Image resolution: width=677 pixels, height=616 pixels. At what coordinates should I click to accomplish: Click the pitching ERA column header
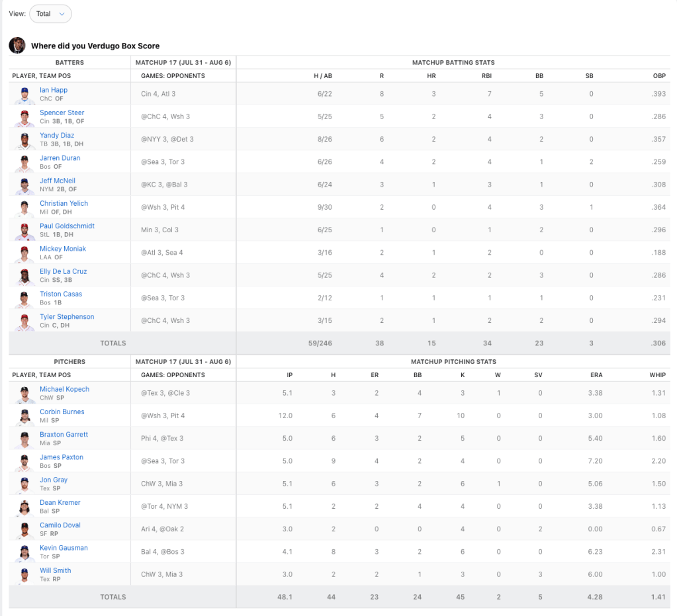(x=596, y=375)
